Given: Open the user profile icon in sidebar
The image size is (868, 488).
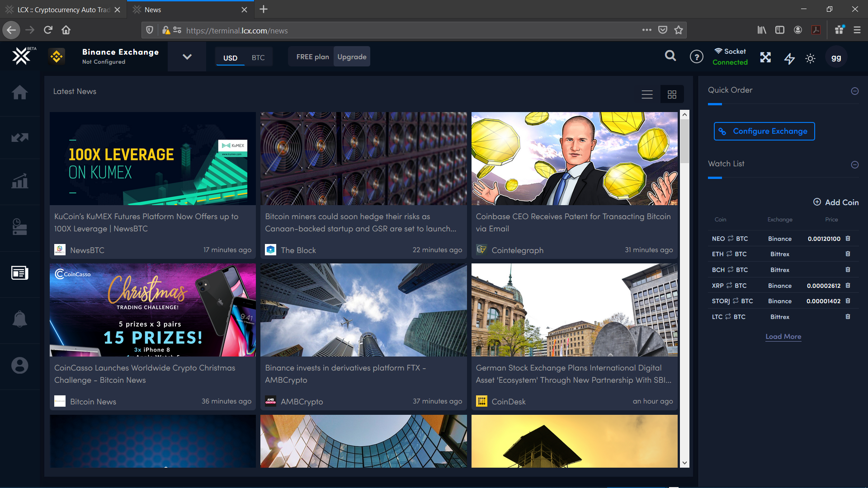Looking at the screenshot, I should pyautogui.click(x=19, y=366).
